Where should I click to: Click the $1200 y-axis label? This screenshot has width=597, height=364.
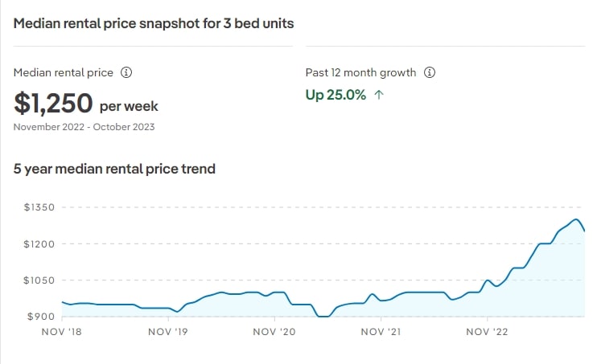[39, 243]
